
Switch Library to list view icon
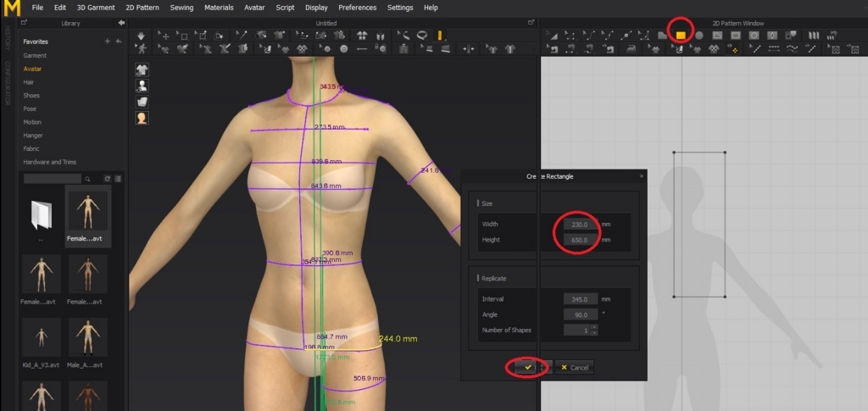click(x=117, y=179)
